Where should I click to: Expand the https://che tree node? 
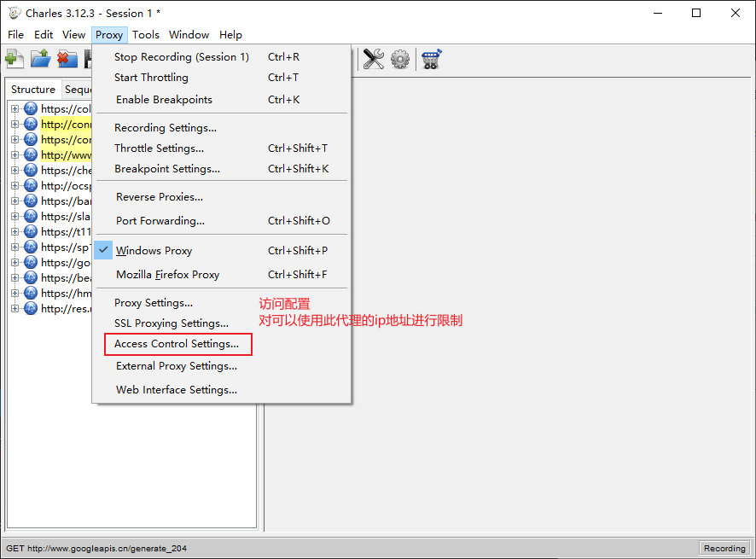[15, 170]
